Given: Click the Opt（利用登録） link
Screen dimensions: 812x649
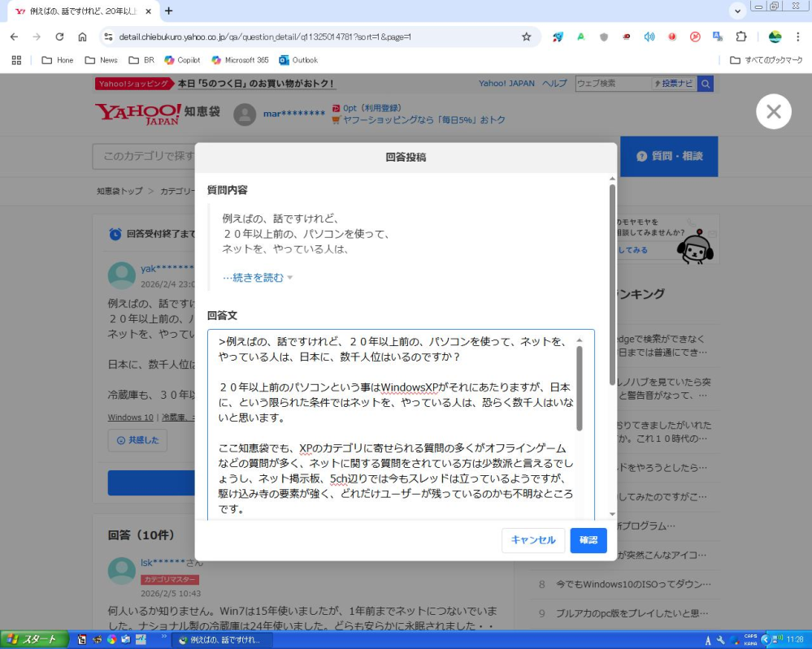Looking at the screenshot, I should 367,108.
